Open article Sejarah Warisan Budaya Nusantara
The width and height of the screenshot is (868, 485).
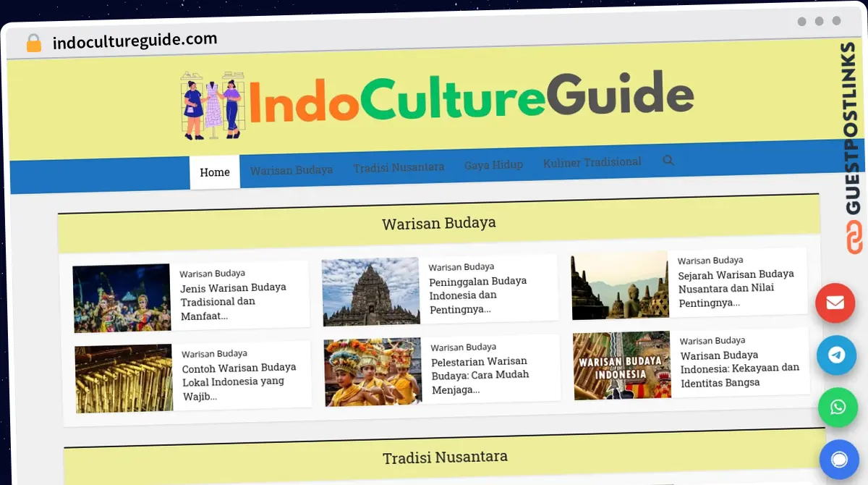736,288
